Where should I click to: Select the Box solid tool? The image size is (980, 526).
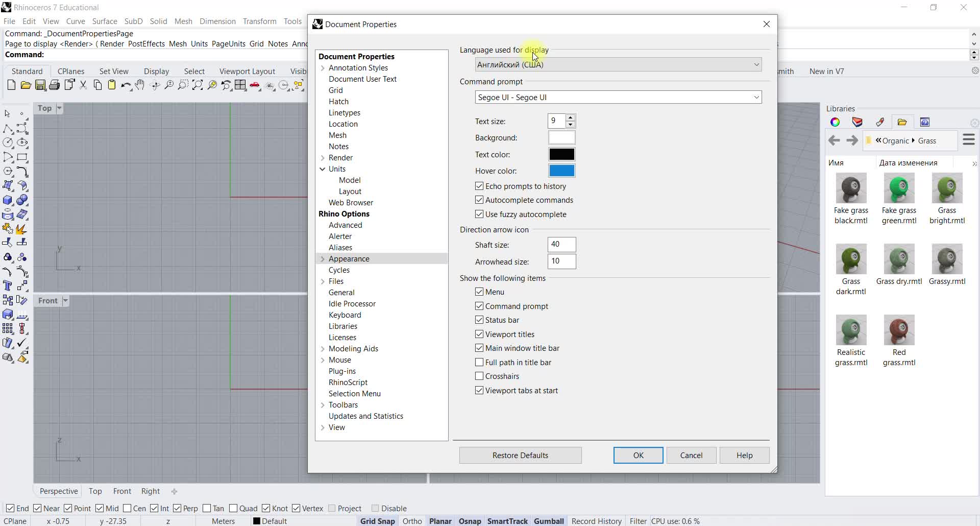8,200
